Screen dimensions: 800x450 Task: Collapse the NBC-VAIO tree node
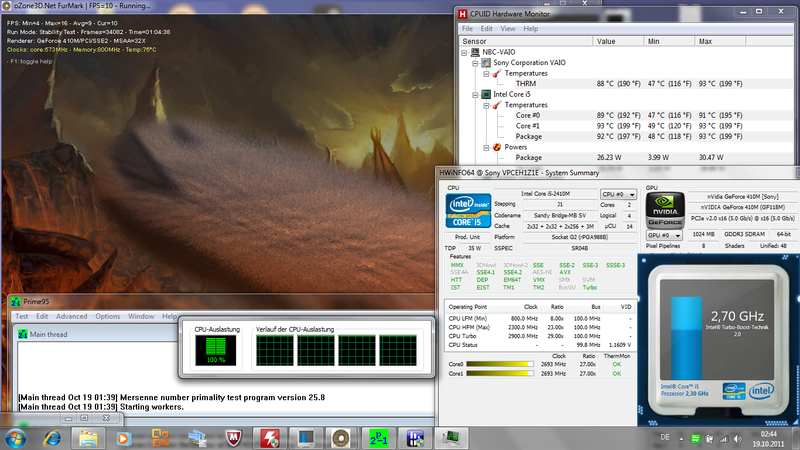coord(464,51)
